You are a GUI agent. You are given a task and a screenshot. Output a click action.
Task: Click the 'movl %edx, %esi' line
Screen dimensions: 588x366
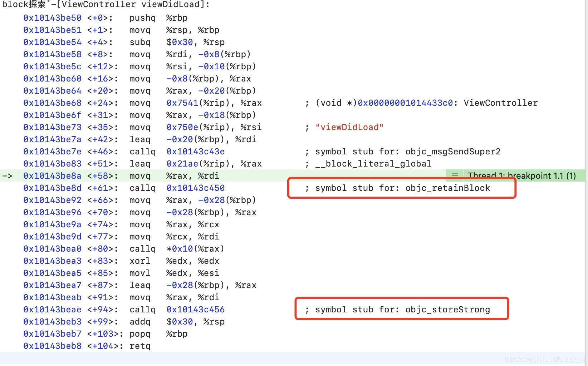(174, 273)
